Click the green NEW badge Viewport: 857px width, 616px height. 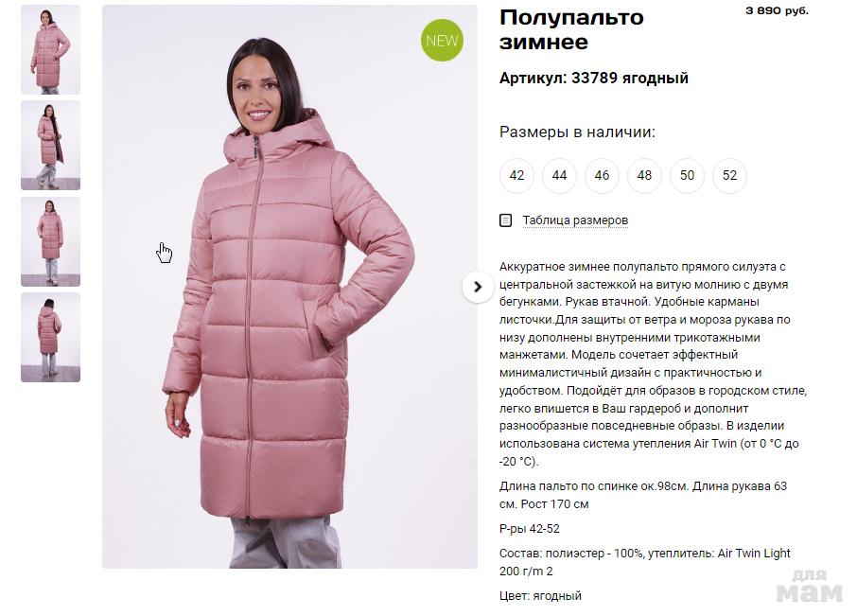tap(442, 40)
